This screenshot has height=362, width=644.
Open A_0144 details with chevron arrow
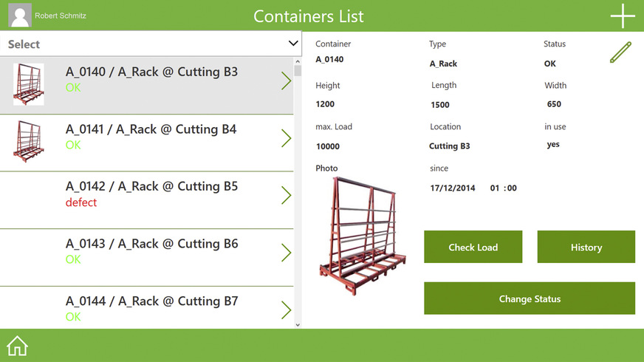287,310
